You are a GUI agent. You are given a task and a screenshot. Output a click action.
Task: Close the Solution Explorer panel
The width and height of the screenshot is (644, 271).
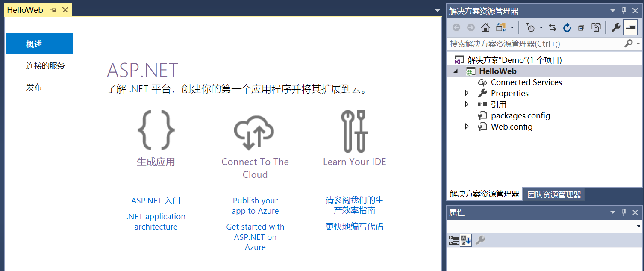[x=635, y=11]
